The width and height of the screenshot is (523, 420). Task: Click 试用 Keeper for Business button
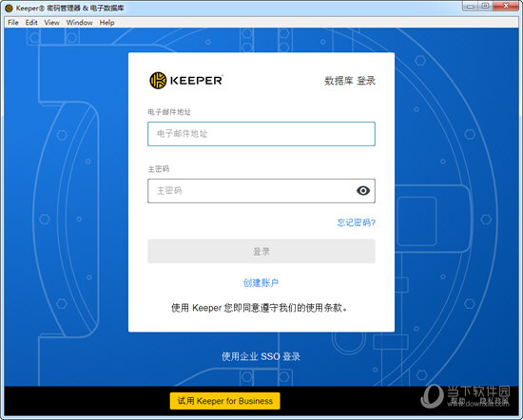[224, 401]
